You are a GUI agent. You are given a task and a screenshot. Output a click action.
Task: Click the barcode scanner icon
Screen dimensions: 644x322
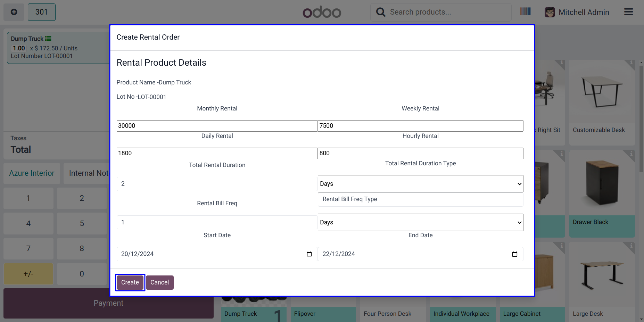pos(525,12)
